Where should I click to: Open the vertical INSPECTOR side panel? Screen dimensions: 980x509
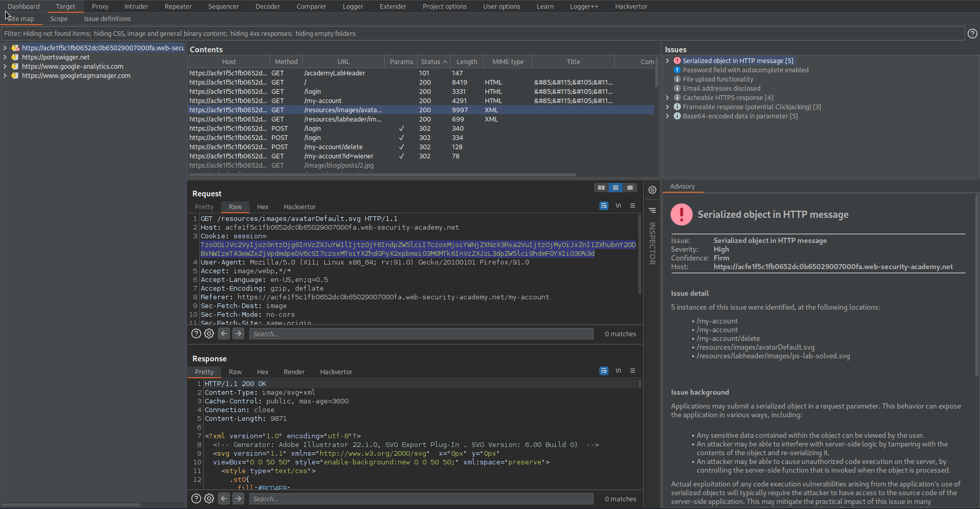[652, 243]
